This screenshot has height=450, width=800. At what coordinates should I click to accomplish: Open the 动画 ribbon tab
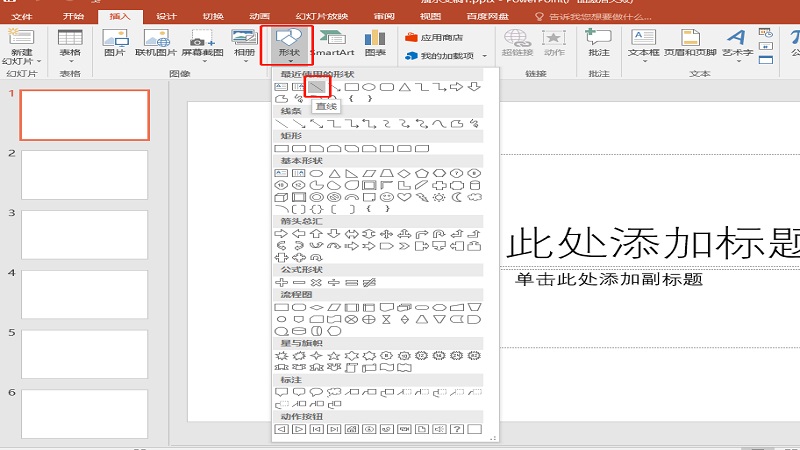[259, 17]
